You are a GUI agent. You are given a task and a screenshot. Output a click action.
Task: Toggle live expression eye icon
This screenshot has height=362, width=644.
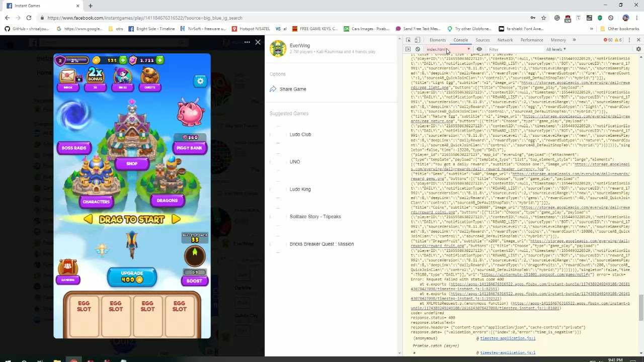(x=479, y=49)
